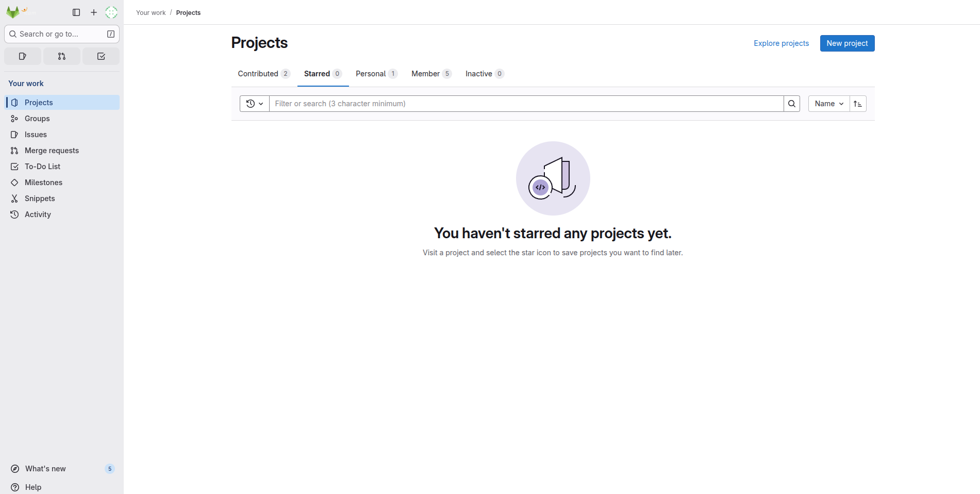Switch to the Contributed tab

click(258, 73)
